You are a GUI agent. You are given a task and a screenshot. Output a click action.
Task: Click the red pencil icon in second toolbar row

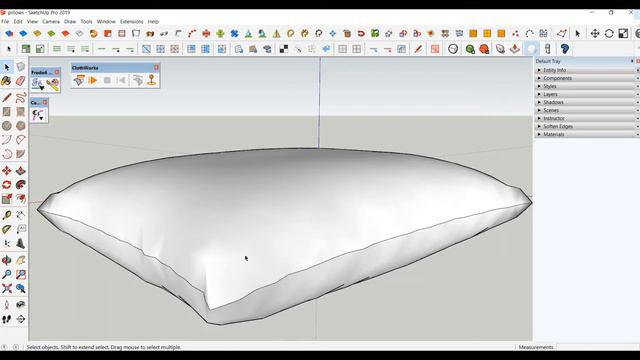tap(418, 49)
